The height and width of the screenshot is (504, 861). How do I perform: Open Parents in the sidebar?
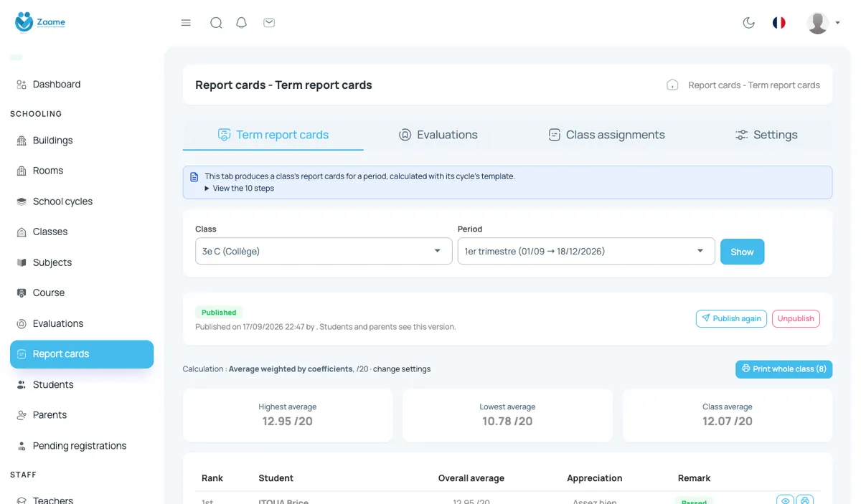(82, 415)
